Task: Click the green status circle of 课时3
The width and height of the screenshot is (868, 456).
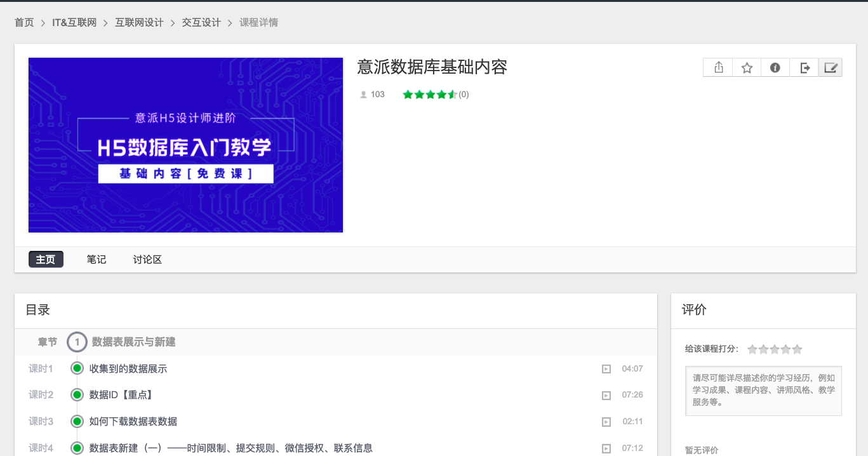Action: [x=77, y=421]
